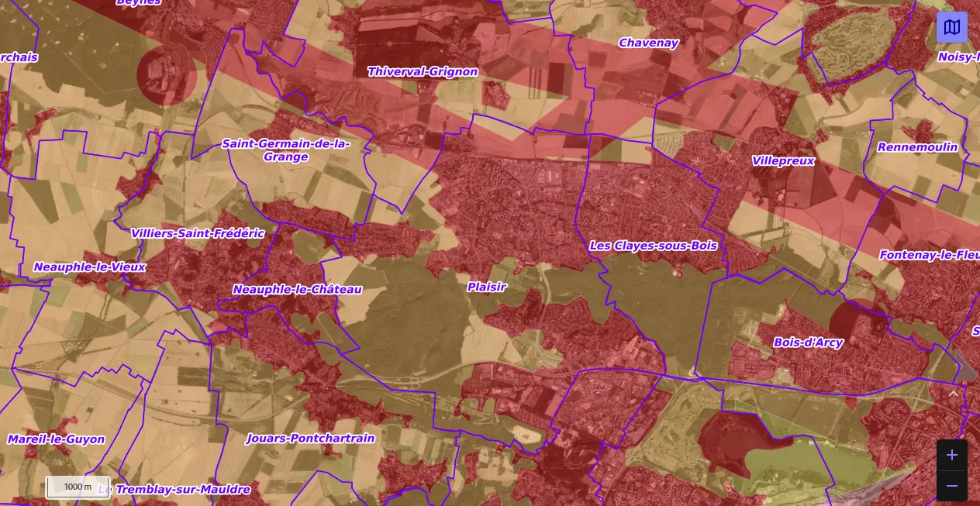Select Neauphle-le-Château on the map
980x506 pixels.
pyautogui.click(x=297, y=290)
